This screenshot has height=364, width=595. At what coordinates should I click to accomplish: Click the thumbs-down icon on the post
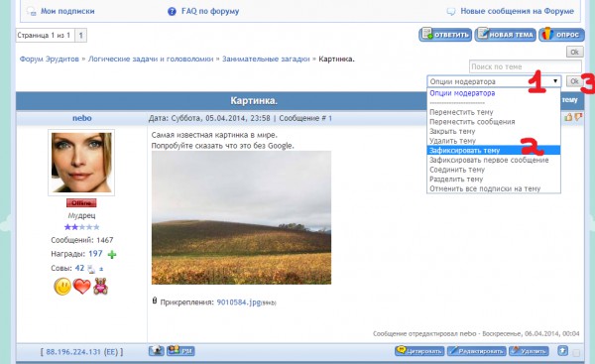(x=578, y=117)
